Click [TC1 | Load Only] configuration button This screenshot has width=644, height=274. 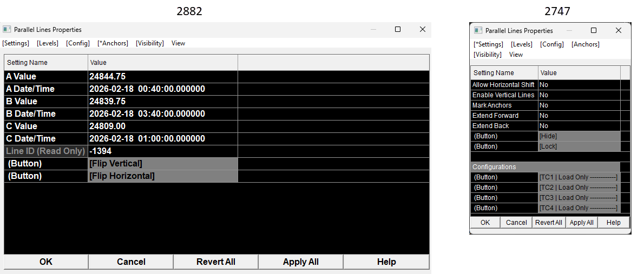[579, 177]
